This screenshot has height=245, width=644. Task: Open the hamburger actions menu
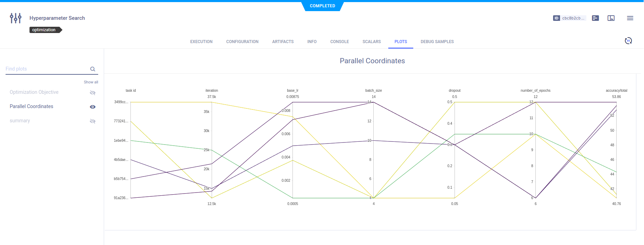point(630,18)
